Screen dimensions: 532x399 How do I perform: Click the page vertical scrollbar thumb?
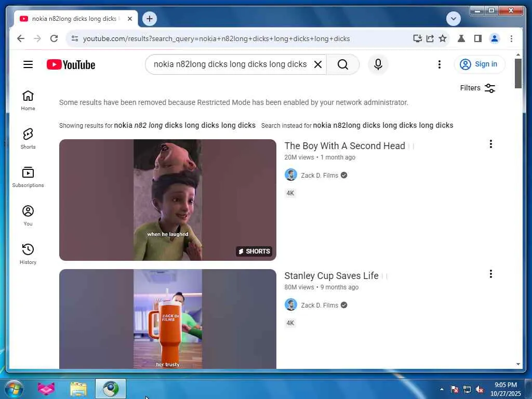coord(518,73)
